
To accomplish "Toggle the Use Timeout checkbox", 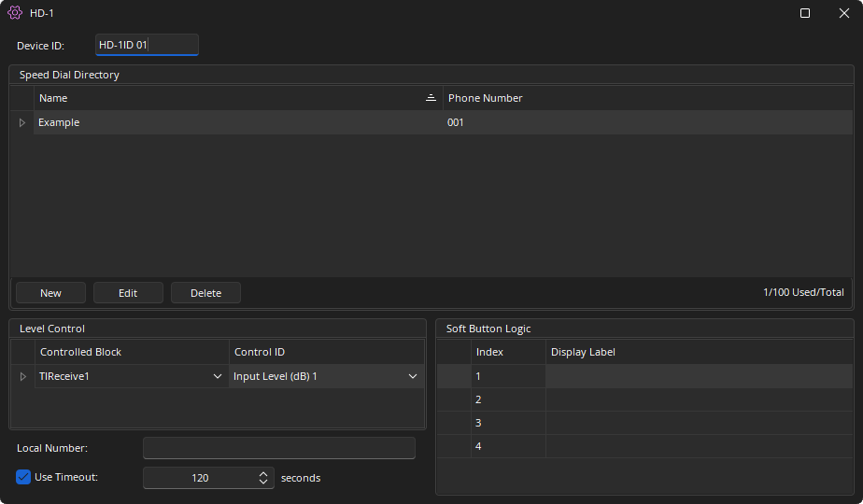I will click(x=24, y=477).
